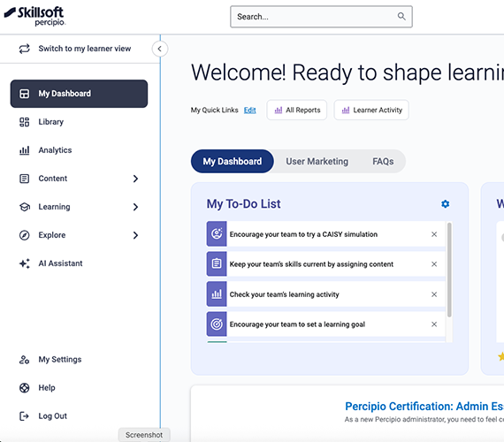Open the Help menu item

[x=47, y=388]
